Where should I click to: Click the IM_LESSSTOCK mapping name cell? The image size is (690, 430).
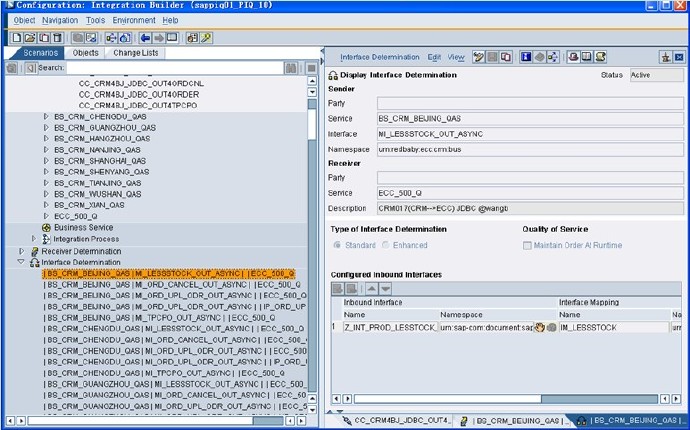tap(614, 327)
